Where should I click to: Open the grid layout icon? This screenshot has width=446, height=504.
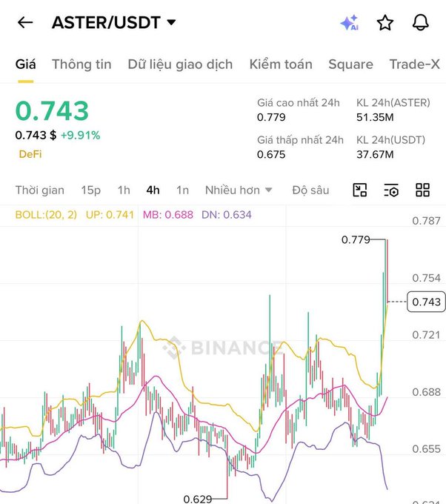[422, 190]
